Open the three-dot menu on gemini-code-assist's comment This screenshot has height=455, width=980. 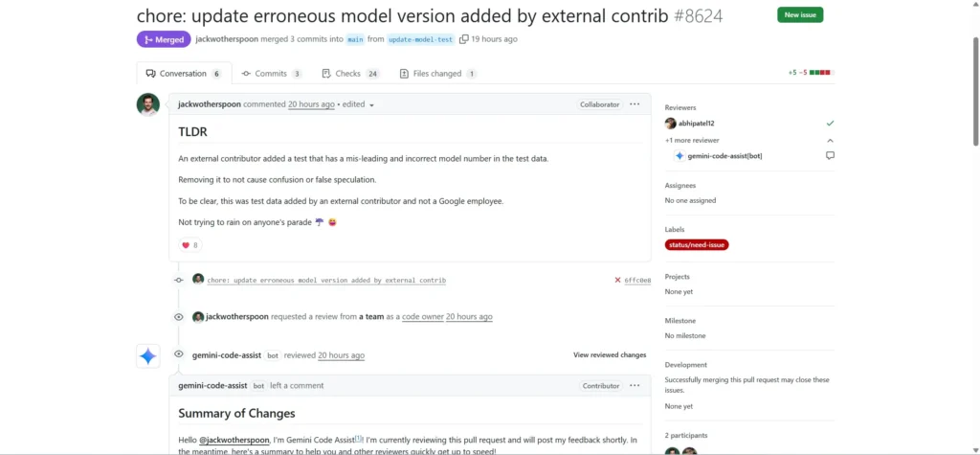[x=635, y=385]
